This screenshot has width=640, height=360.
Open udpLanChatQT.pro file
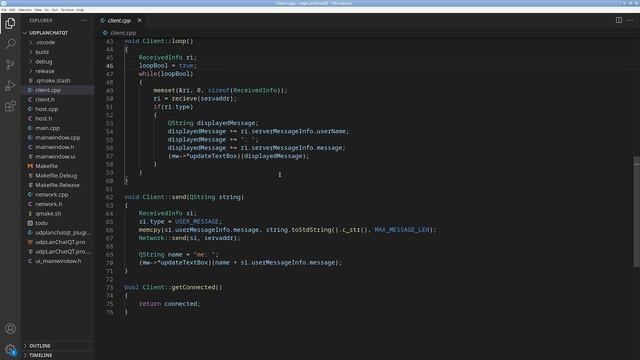click(x=58, y=242)
